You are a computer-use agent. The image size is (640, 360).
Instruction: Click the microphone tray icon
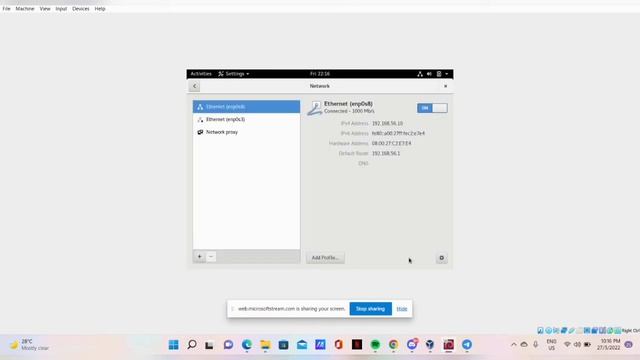pyautogui.click(x=536, y=345)
